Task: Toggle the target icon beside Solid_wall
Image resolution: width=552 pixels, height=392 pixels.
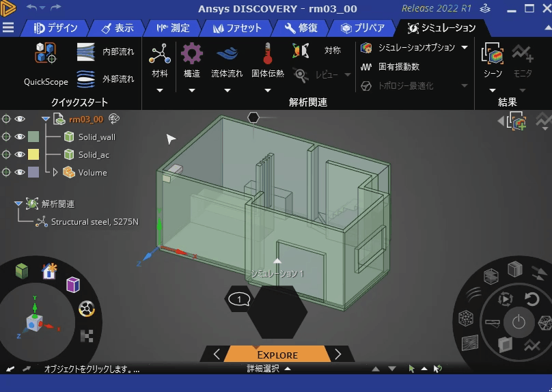Action: point(6,137)
